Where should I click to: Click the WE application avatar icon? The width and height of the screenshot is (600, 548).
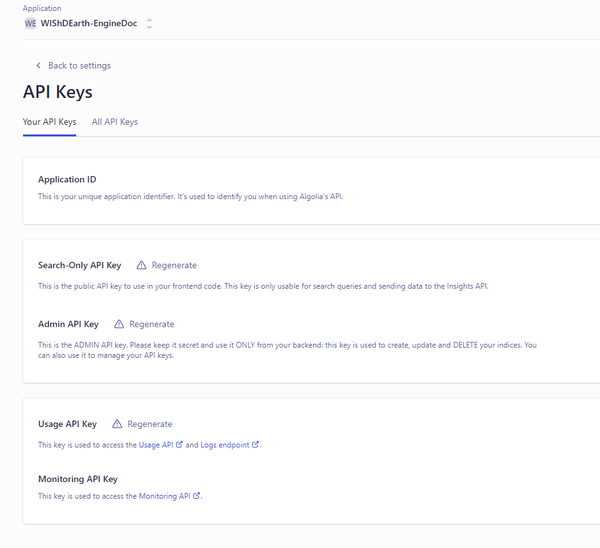click(30, 23)
